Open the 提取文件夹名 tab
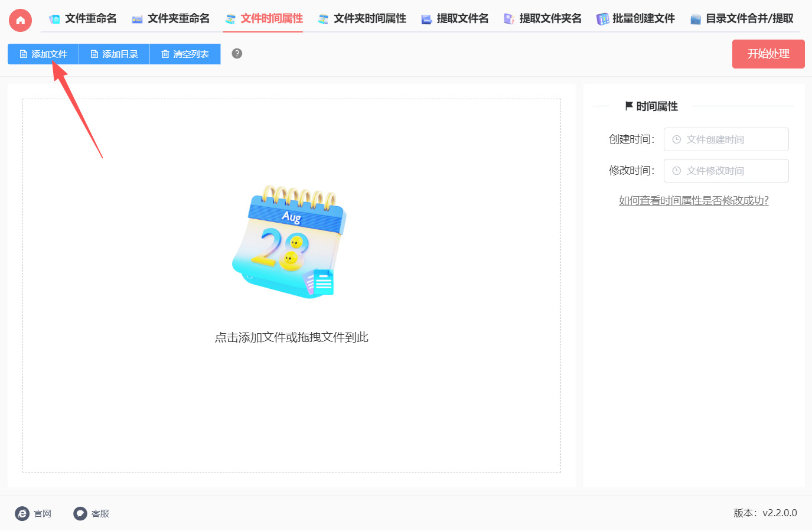 click(542, 19)
